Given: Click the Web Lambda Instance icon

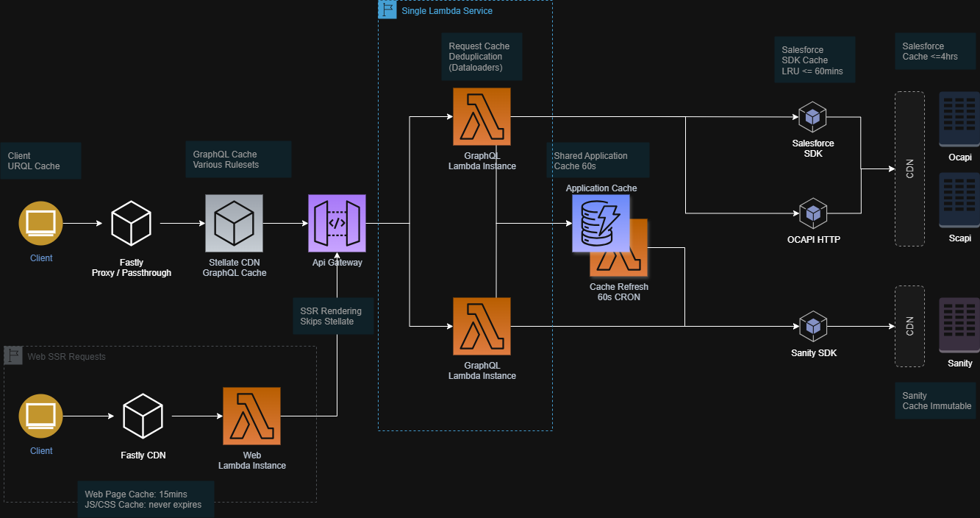Looking at the screenshot, I should (x=251, y=416).
